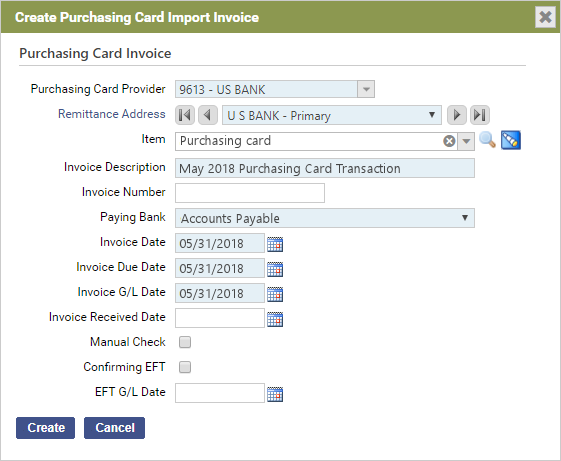Open calendar for Invoice G/L Date
Image resolution: width=561 pixels, height=461 pixels.
(275, 294)
